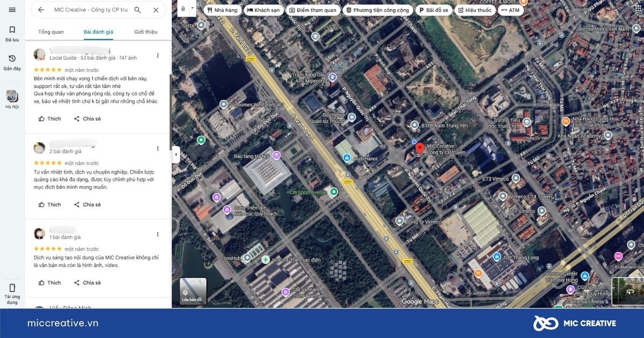Open options menu for the 2 bài đánh giá review
644x338 pixels.
pyautogui.click(x=158, y=149)
